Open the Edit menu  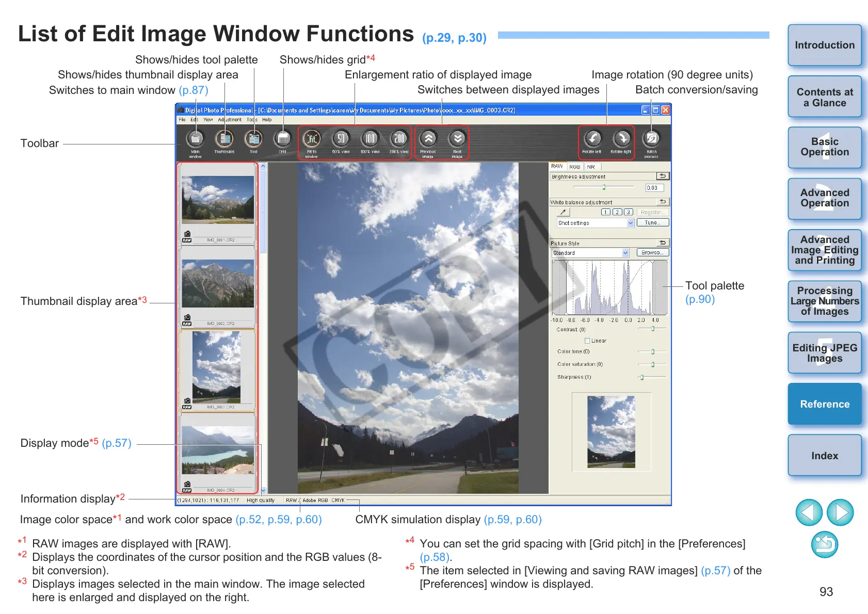195,120
